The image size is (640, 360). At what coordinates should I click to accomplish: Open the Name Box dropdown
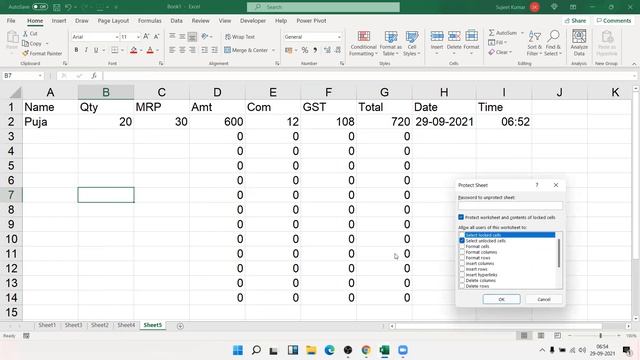pyautogui.click(x=40, y=76)
